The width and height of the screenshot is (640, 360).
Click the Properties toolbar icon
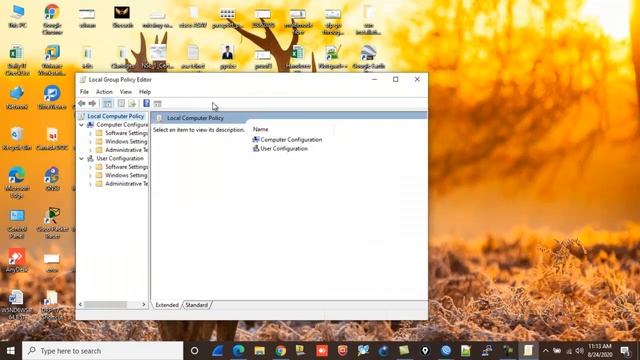click(121, 104)
